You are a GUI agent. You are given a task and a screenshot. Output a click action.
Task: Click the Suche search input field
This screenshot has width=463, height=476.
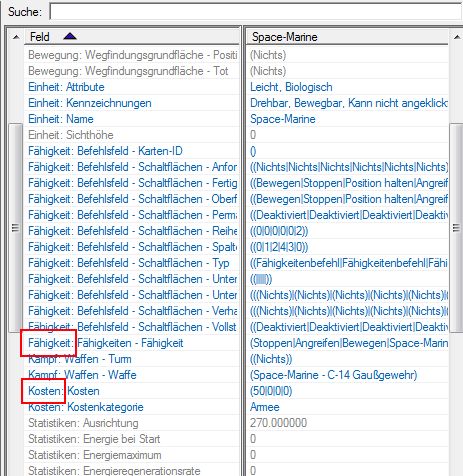[256, 12]
